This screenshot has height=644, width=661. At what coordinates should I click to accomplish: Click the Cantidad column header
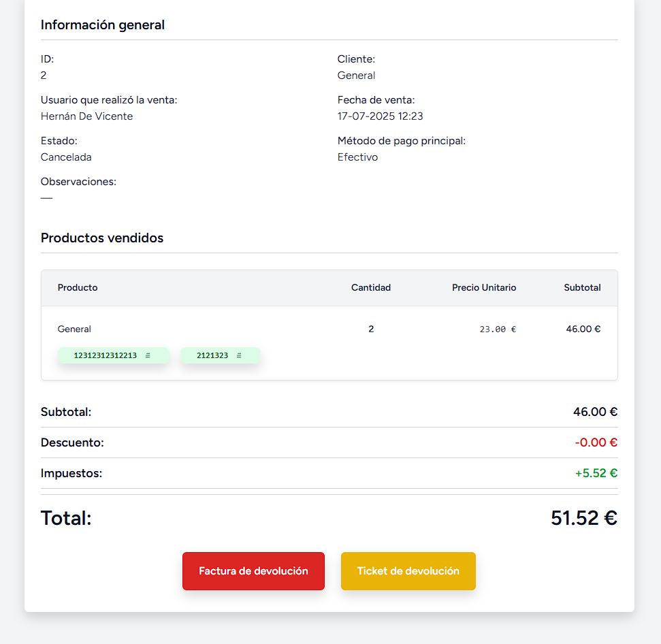pyautogui.click(x=371, y=287)
